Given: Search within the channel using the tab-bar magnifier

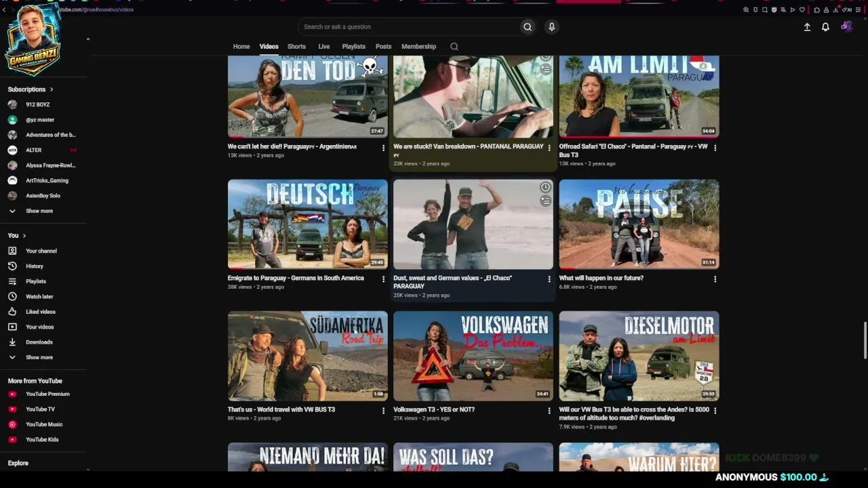Looking at the screenshot, I should point(454,46).
